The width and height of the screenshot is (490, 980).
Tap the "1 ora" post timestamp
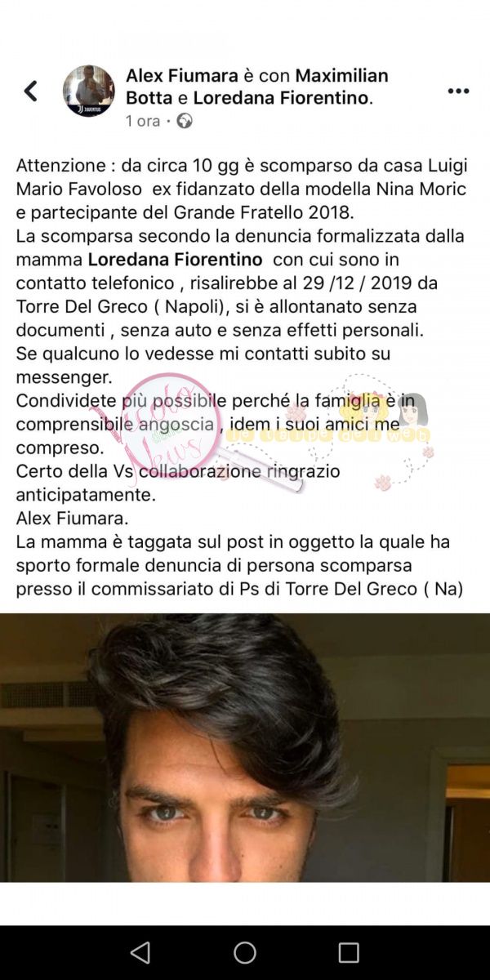click(x=143, y=121)
